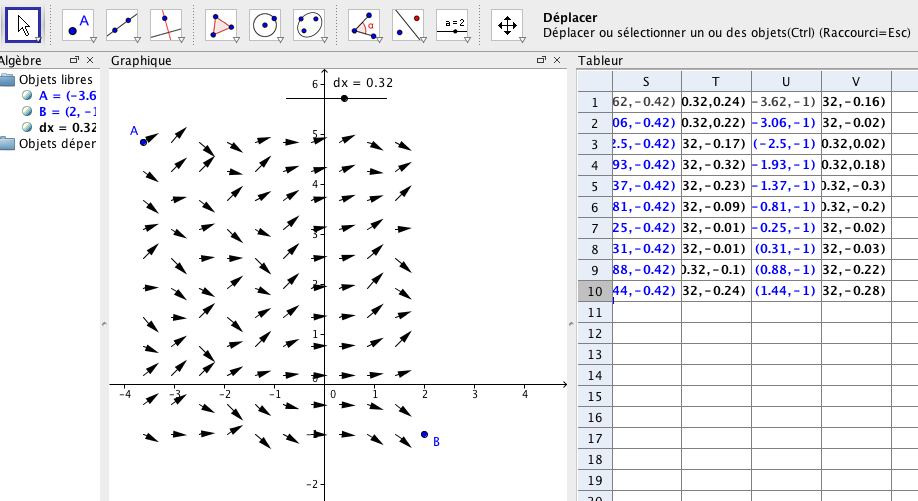
Task: Collapse the Objets libres folder
Action: pyautogui.click(x=8, y=80)
